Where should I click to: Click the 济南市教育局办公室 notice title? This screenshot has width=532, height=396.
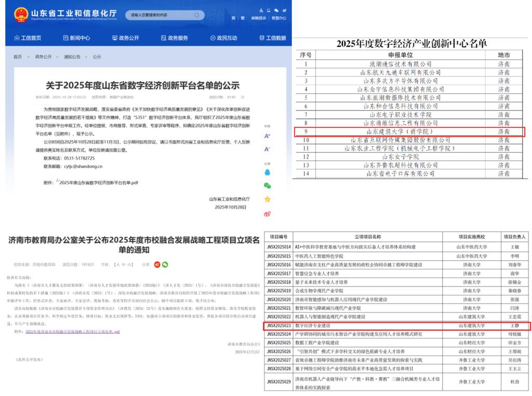click(x=134, y=245)
